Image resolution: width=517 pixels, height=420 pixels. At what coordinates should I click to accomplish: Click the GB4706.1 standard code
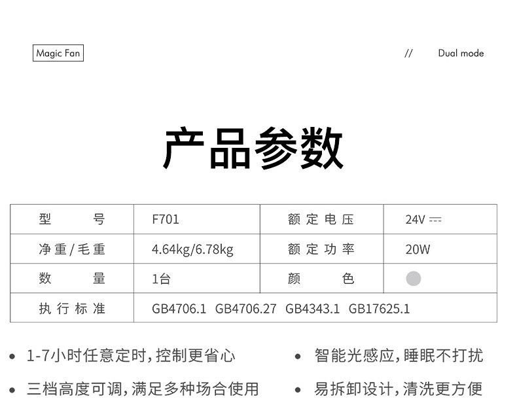(179, 308)
